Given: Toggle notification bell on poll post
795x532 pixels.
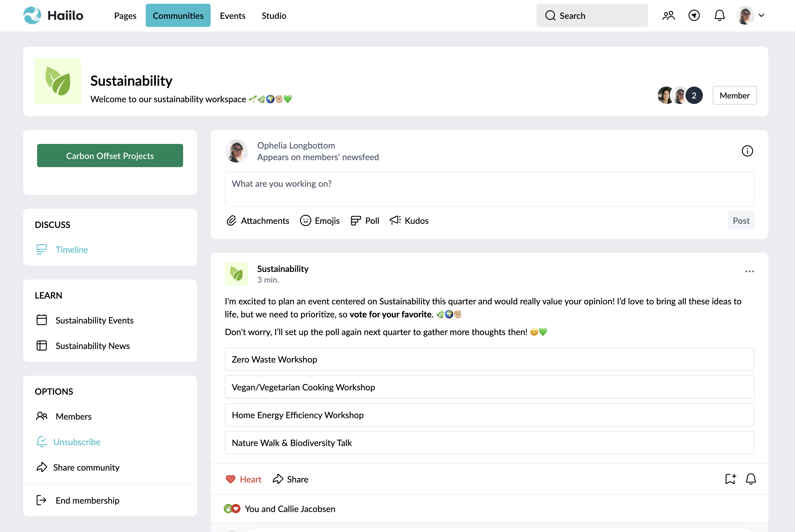Looking at the screenshot, I should (x=751, y=479).
